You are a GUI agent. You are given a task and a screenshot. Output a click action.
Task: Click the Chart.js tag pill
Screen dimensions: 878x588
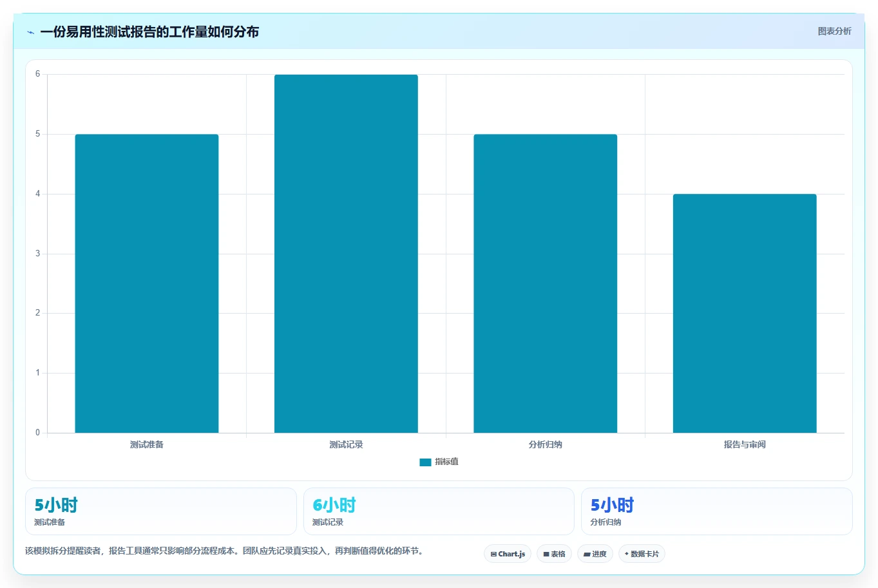[508, 554]
